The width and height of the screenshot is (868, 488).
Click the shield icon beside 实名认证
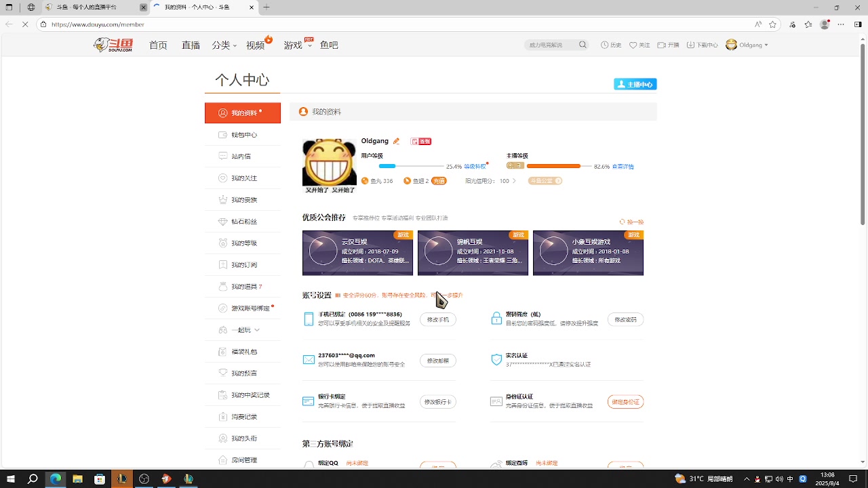pos(496,359)
